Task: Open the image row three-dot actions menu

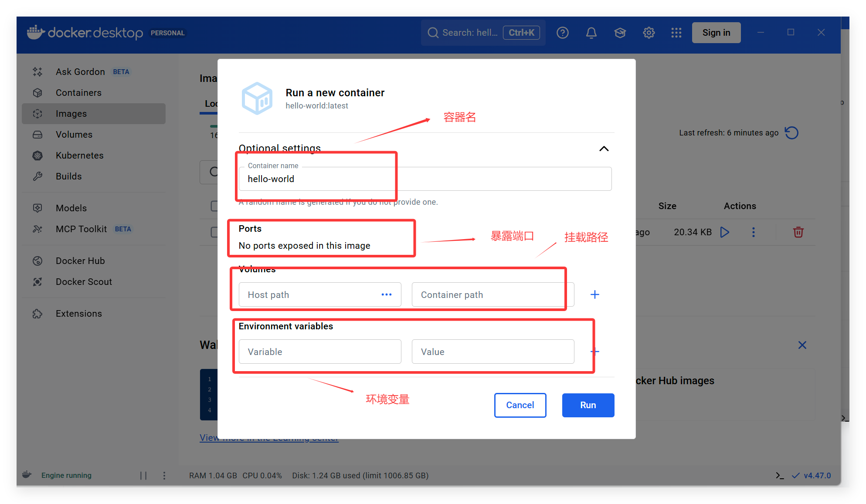Action: pos(753,232)
